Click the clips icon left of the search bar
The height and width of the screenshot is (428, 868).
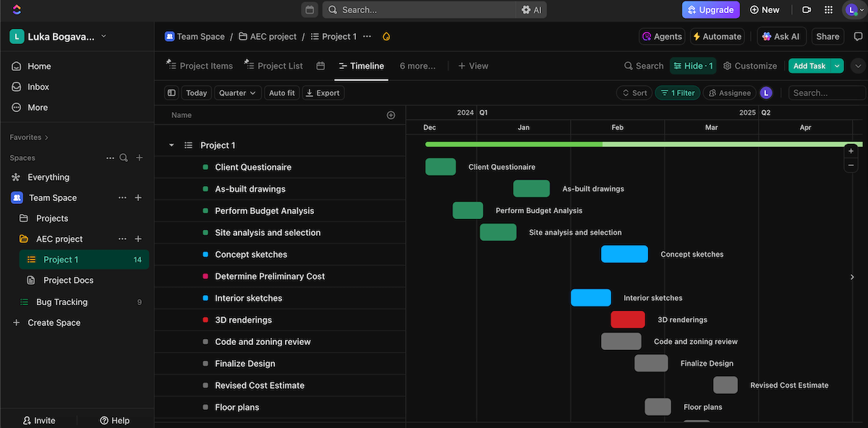coord(310,9)
